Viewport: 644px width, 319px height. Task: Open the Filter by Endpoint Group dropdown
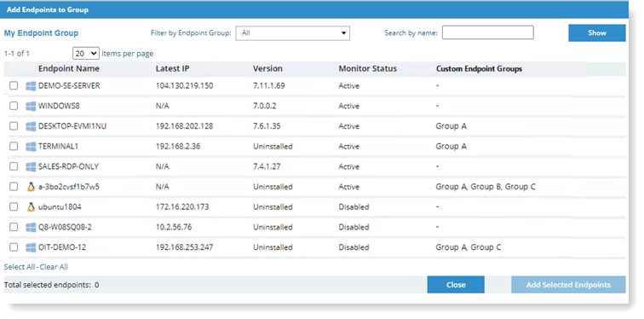292,33
